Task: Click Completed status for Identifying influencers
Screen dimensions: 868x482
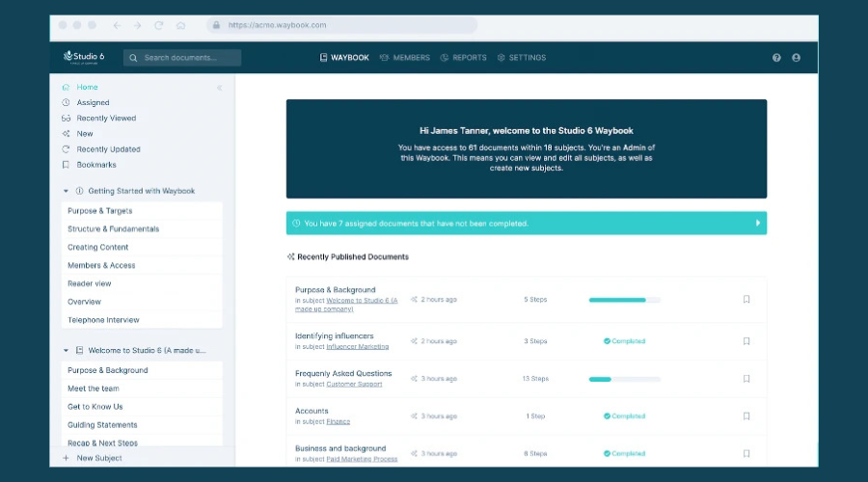Action: click(x=624, y=341)
